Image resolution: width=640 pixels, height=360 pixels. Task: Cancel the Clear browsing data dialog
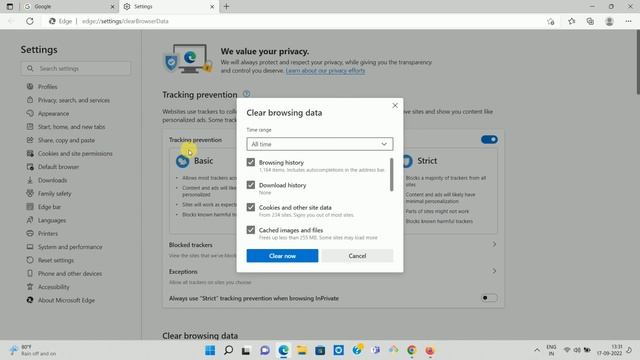coord(357,256)
